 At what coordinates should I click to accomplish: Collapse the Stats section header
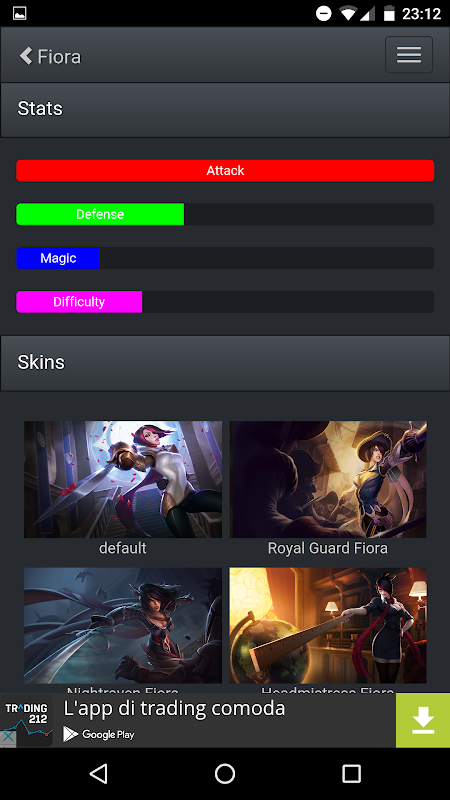coord(225,109)
